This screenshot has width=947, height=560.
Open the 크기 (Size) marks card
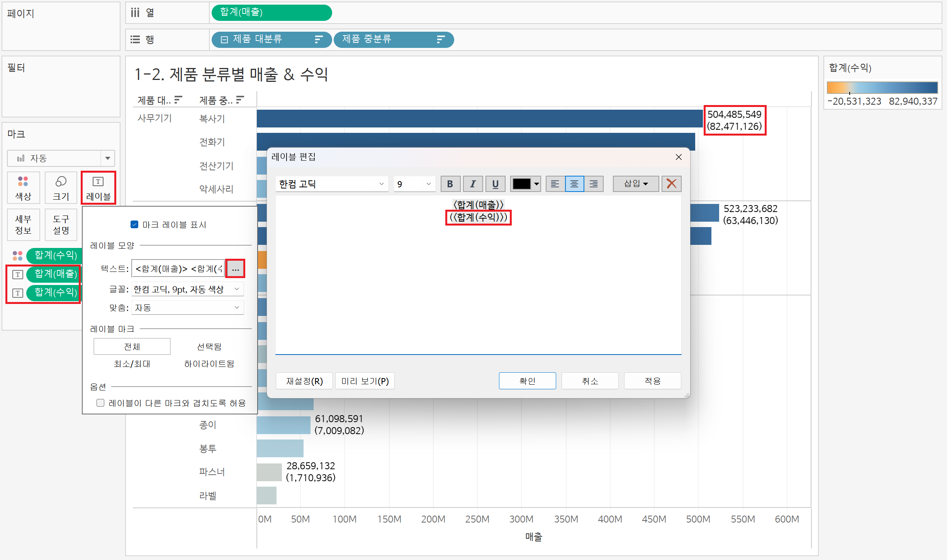click(61, 188)
